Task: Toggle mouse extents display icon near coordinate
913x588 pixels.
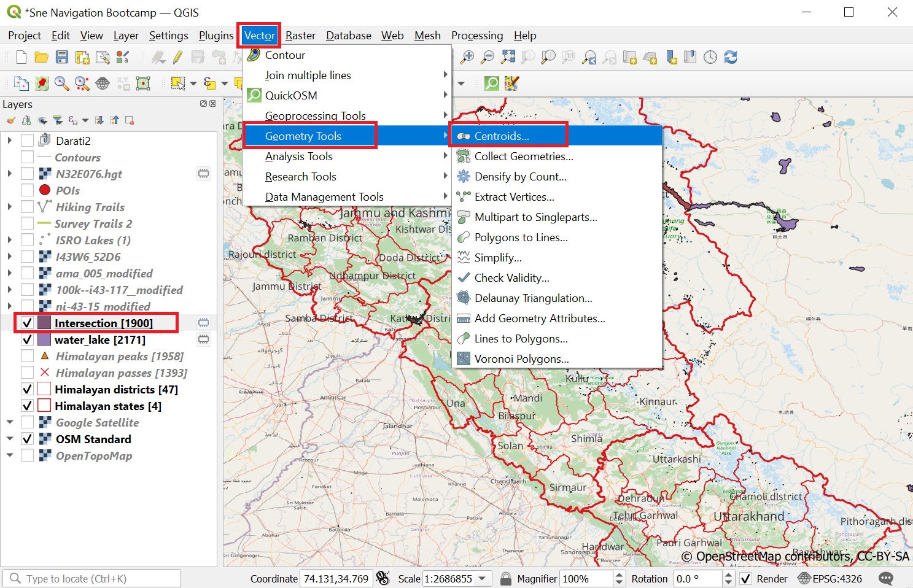Action: [383, 578]
